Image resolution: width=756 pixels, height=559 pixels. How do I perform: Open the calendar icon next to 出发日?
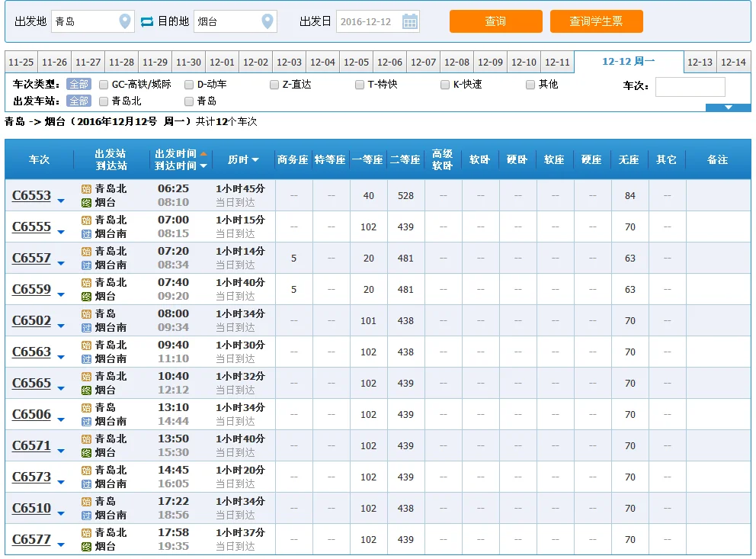coord(410,21)
